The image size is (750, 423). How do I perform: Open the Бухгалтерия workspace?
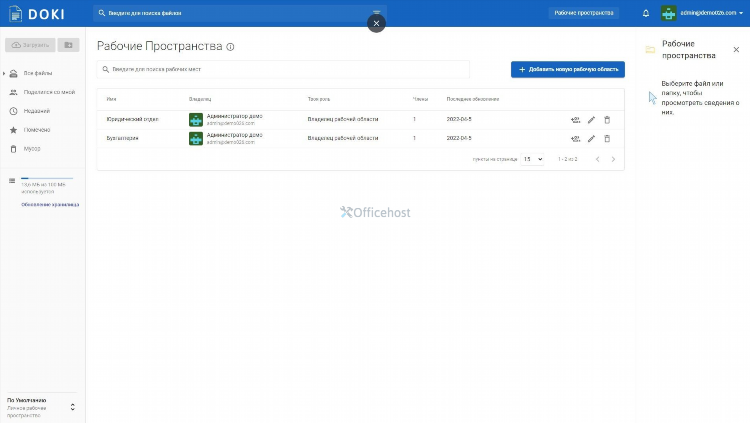(122, 138)
